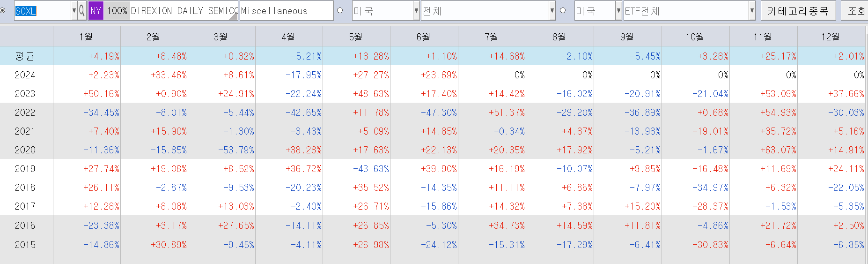Click the 100% value beside NY badge
This screenshot has height=264, width=868.
[117, 10]
